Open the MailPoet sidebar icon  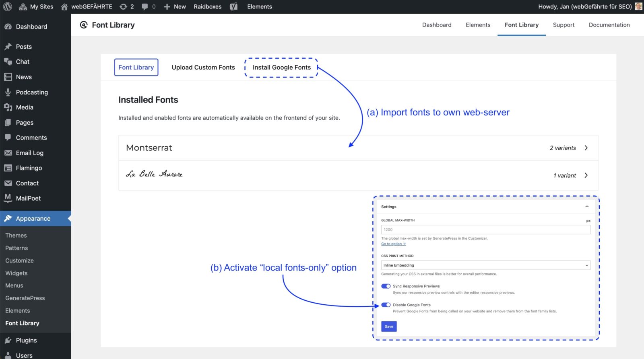click(8, 198)
